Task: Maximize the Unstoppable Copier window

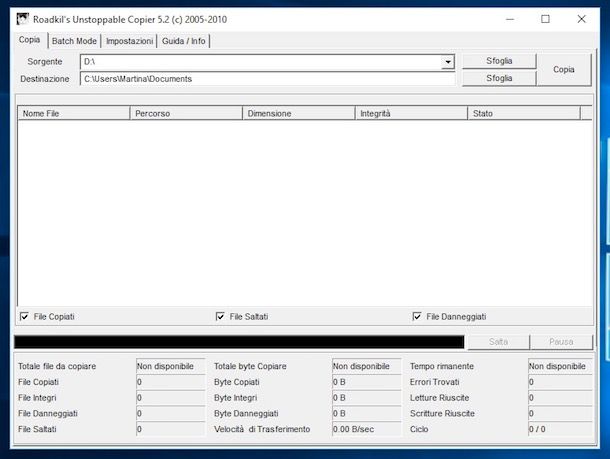Action: (x=545, y=19)
